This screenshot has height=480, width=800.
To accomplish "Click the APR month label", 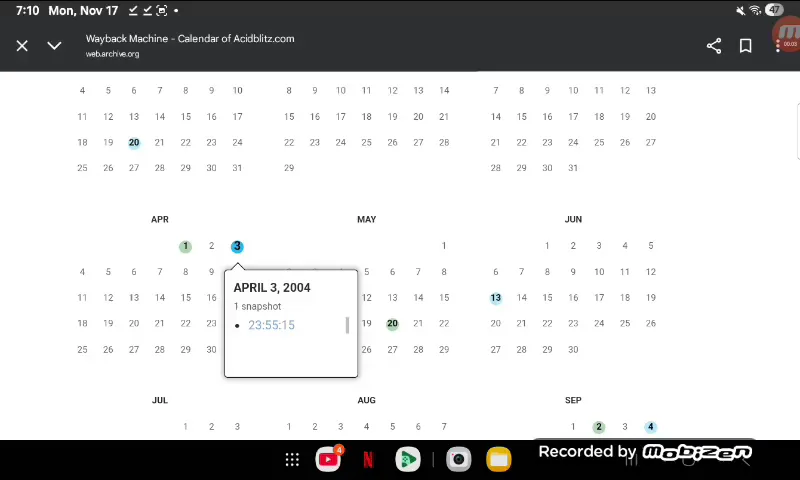I will (x=160, y=219).
